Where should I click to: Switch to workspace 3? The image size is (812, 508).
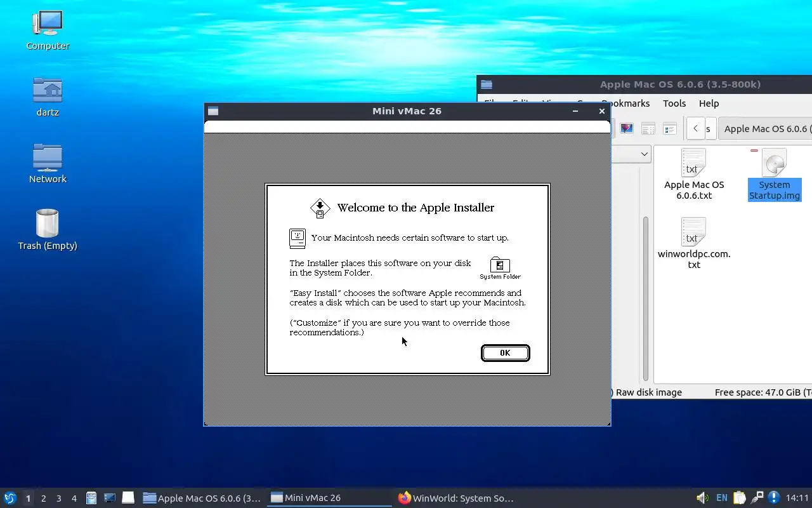(58, 498)
